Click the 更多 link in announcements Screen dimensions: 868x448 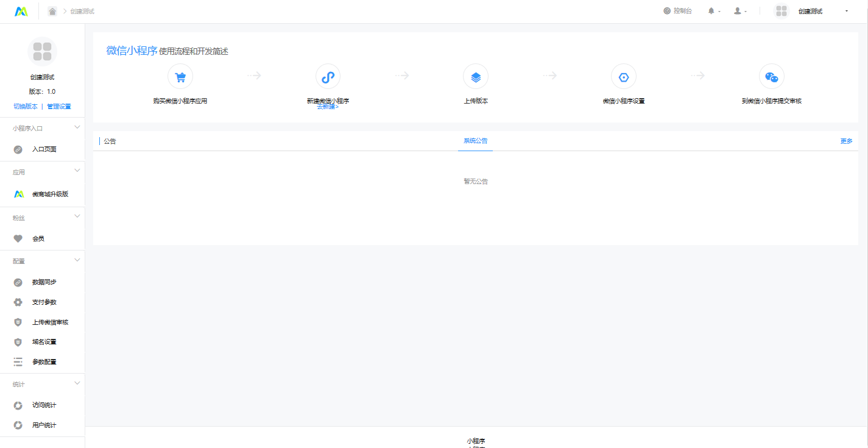[x=847, y=141]
